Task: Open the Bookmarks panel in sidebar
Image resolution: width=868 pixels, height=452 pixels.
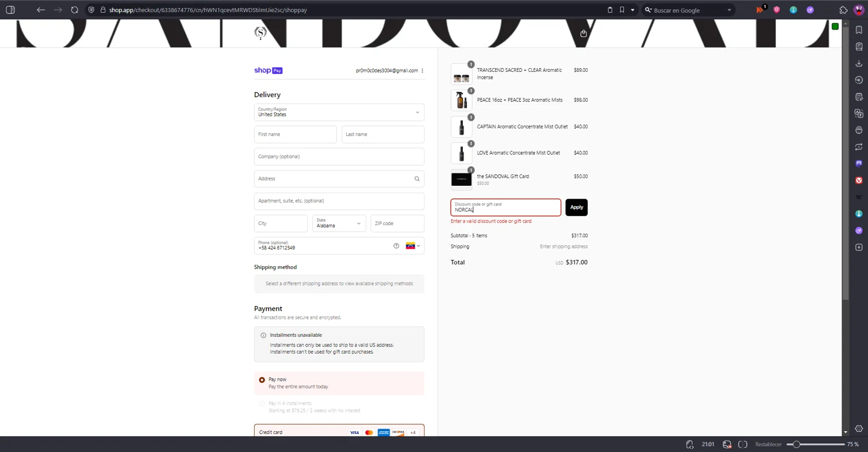Action: pos(859,30)
